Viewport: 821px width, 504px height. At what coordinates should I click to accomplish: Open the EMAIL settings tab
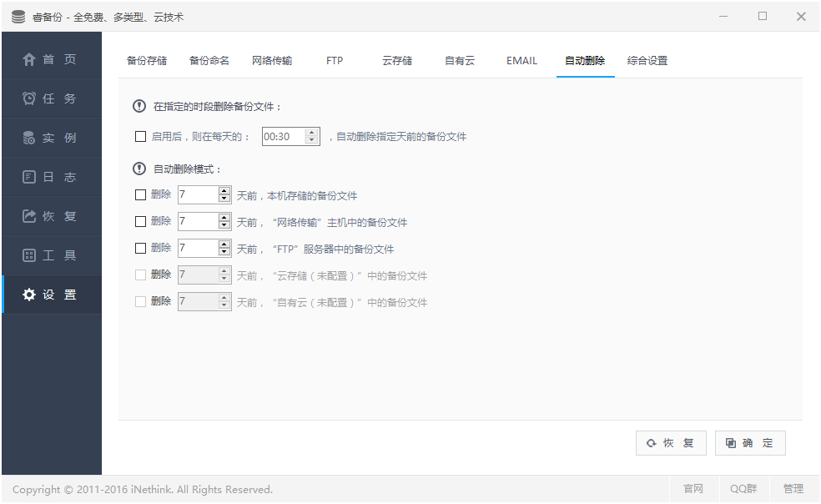pos(521,60)
